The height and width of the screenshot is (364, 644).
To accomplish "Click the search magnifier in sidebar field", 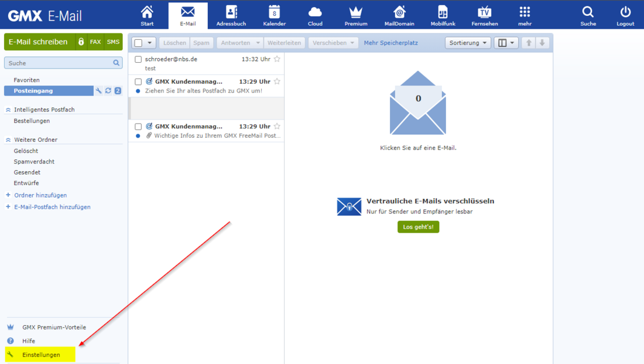I will coord(117,63).
